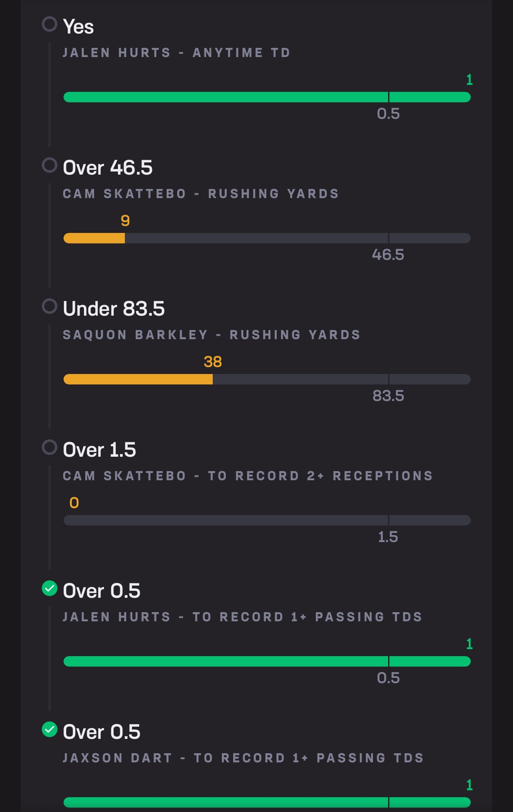Click 'Saquon Barkley - Rushing Yards' label
Image resolution: width=513 pixels, height=812 pixels.
[x=211, y=335]
